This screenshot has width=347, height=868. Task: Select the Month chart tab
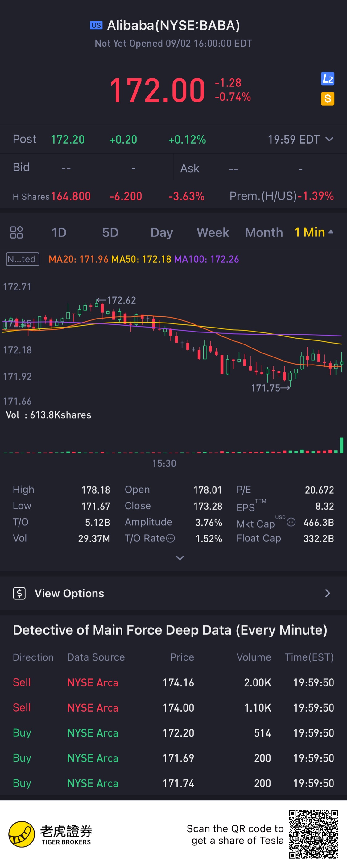[264, 232]
